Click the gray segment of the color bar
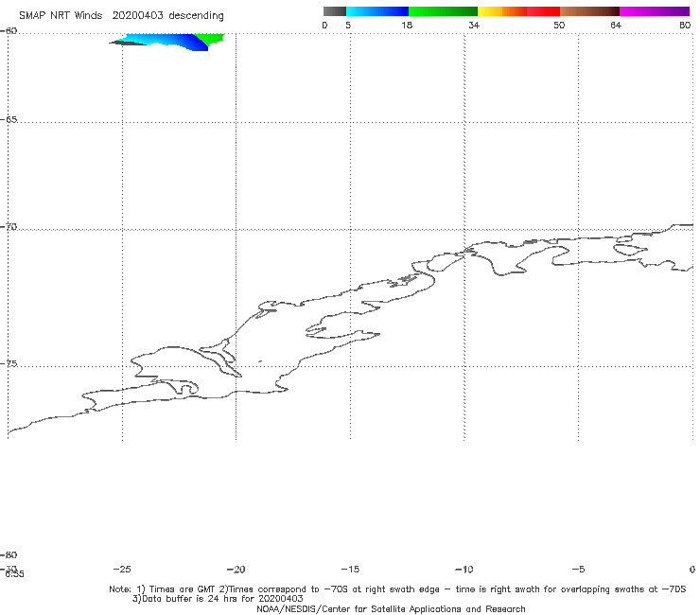 coord(334,11)
